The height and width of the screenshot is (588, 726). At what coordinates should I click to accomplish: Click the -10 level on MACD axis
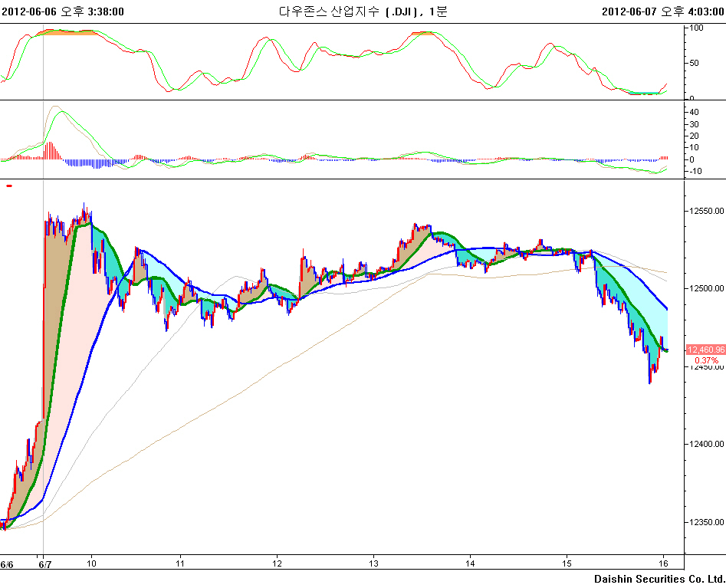point(696,171)
